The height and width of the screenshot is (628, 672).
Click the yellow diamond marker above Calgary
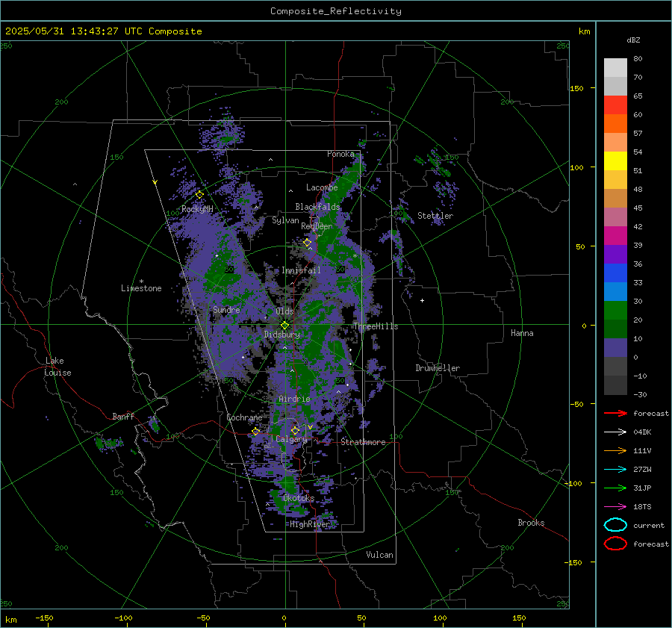(x=295, y=430)
